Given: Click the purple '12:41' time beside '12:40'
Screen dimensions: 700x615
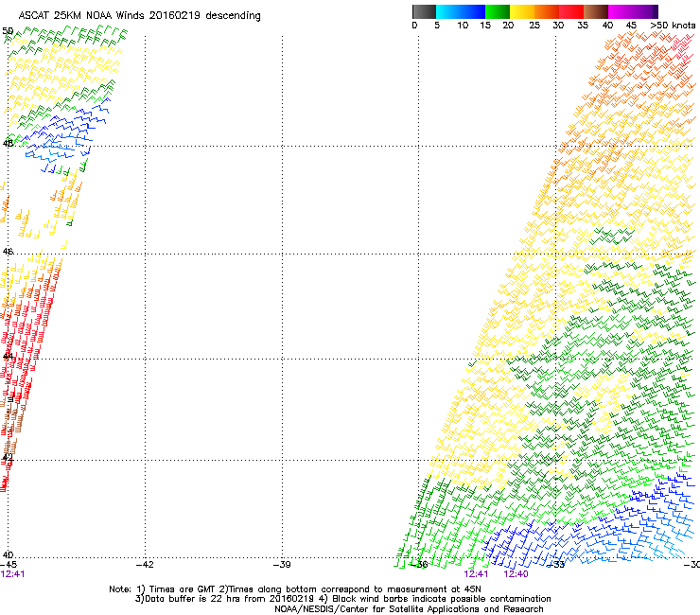Looking at the screenshot, I should [477, 574].
